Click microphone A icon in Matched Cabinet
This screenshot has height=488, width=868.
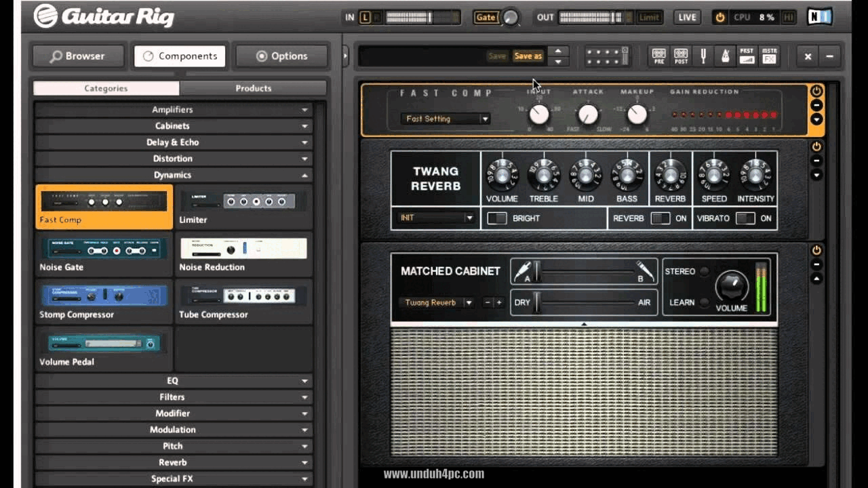click(522, 272)
